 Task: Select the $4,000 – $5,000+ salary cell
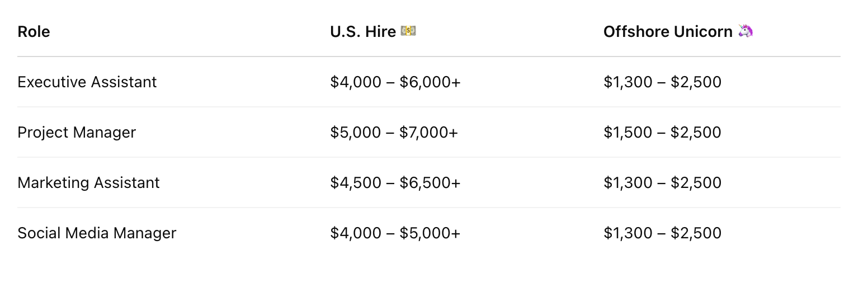[395, 233]
